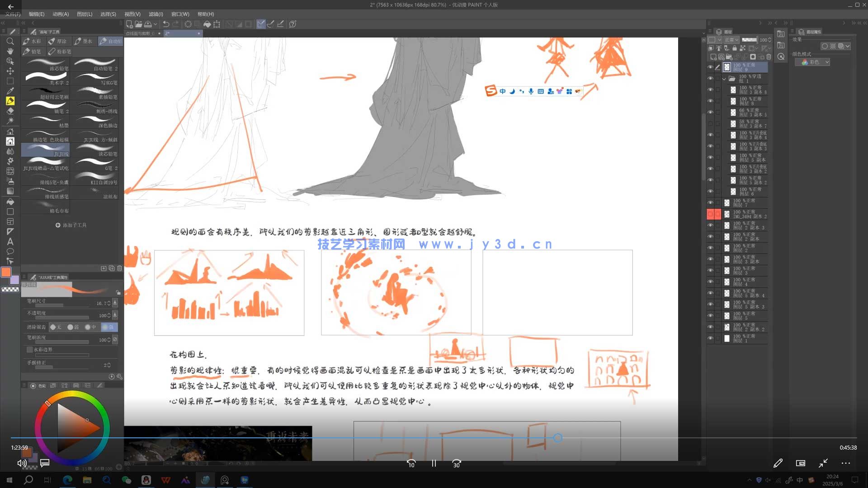868x488 pixels.
Task: Hide 图层 9 with its visibility eye
Action: (710, 67)
